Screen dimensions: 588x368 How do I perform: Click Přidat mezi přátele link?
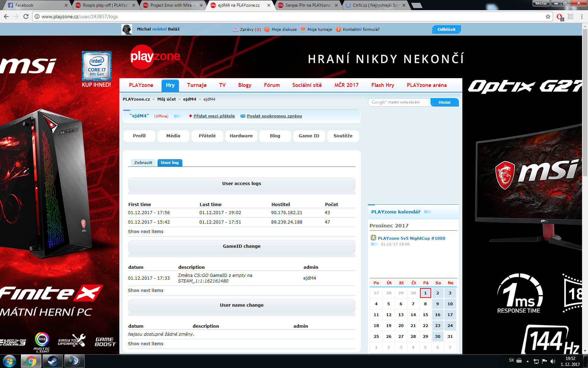click(x=214, y=116)
